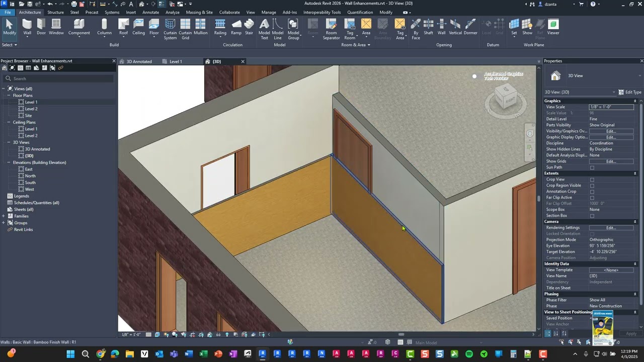Enable the Crop View checkbox
The image size is (644, 362).
[592, 179]
